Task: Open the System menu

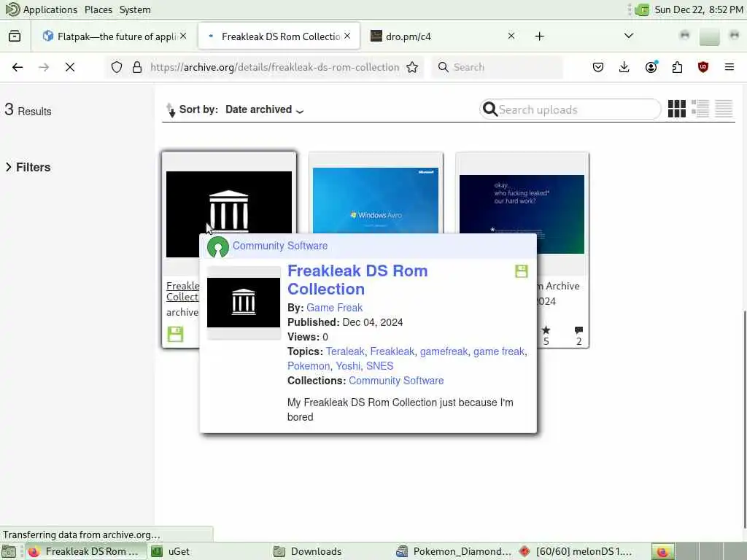Action: click(135, 9)
